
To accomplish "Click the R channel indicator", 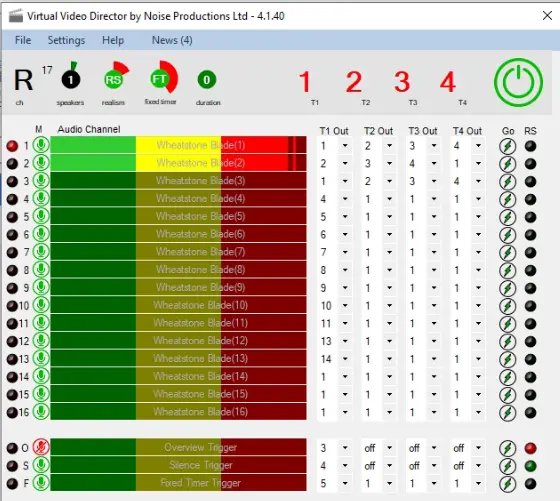I will coord(24,80).
